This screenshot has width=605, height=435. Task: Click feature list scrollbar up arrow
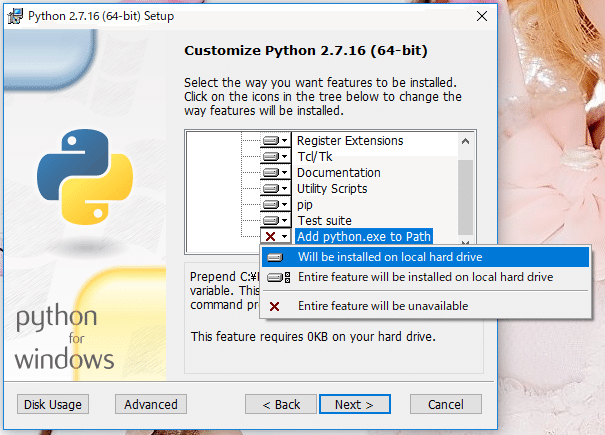(x=465, y=141)
